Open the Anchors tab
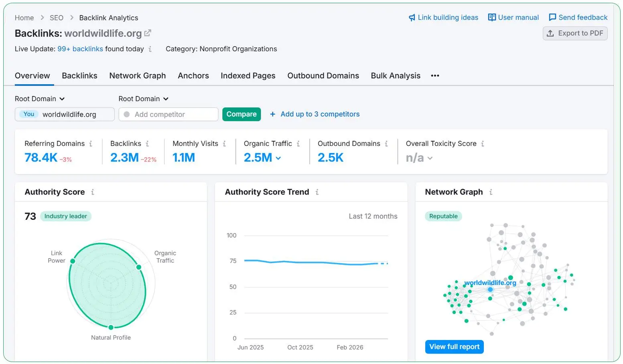Screen dimensions: 623x364 pos(193,76)
